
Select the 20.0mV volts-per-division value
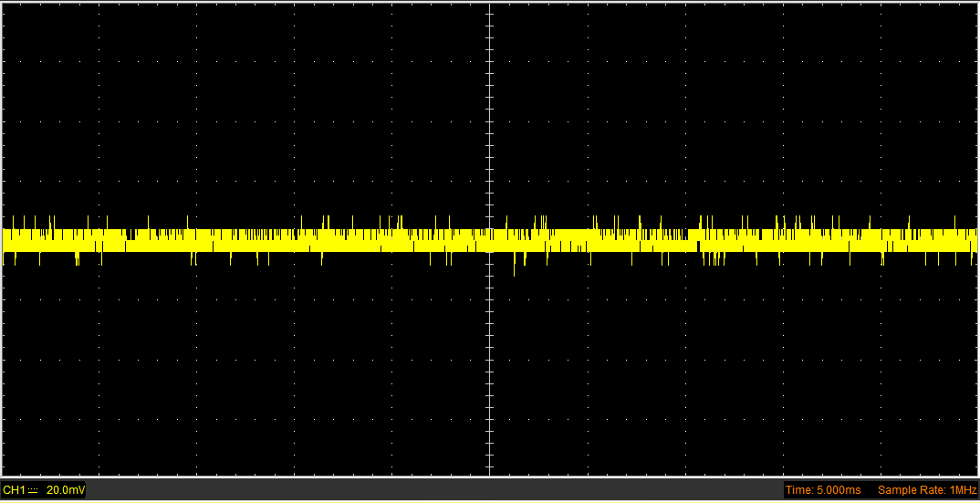coord(65,490)
